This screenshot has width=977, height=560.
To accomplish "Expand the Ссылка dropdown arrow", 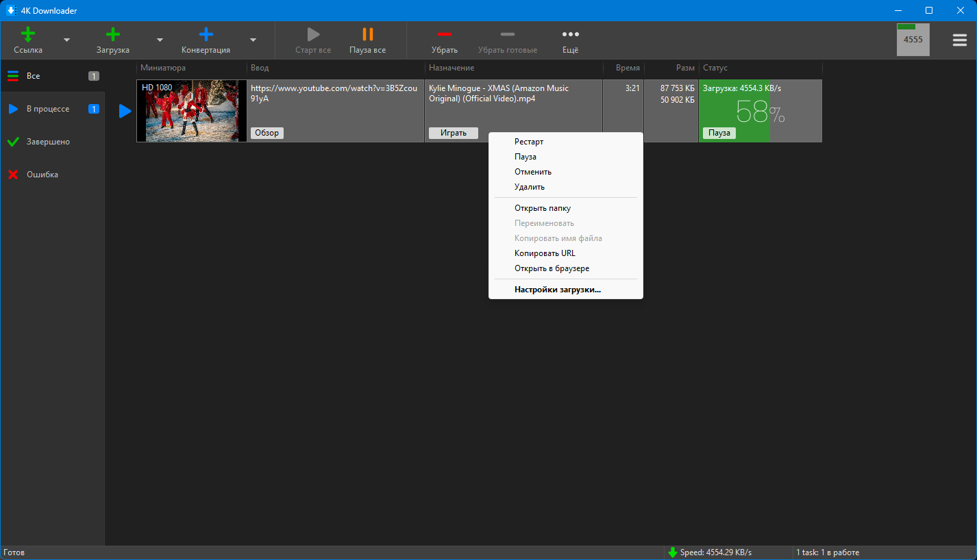I will coord(66,40).
